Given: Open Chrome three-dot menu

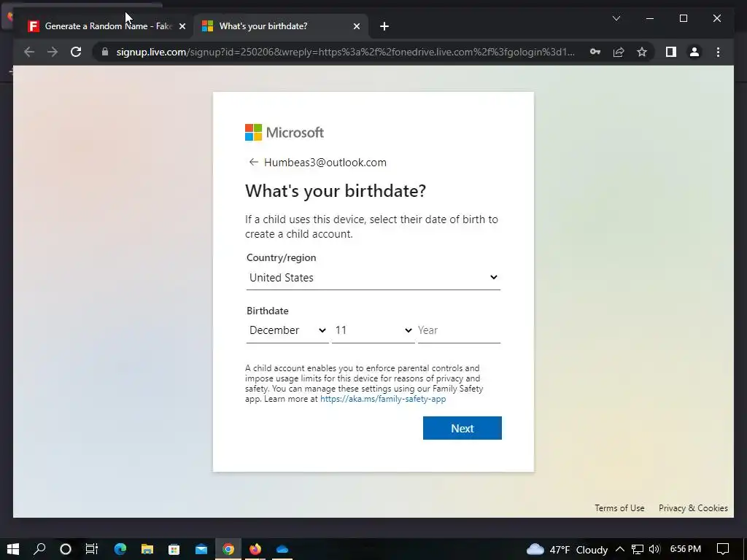Looking at the screenshot, I should [x=718, y=52].
